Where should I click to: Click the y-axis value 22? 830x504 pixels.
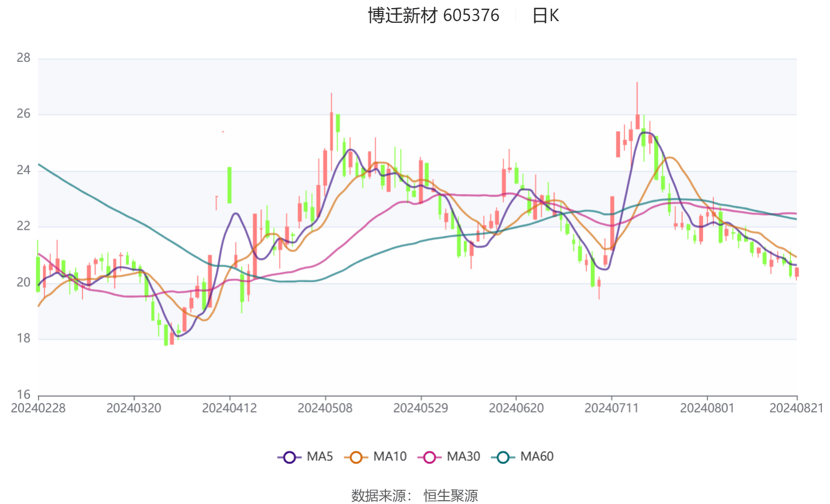pyautogui.click(x=23, y=226)
